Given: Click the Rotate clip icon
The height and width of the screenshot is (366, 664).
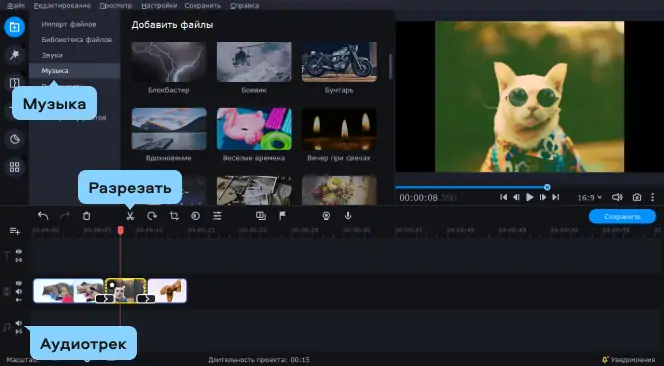Looking at the screenshot, I should (152, 216).
